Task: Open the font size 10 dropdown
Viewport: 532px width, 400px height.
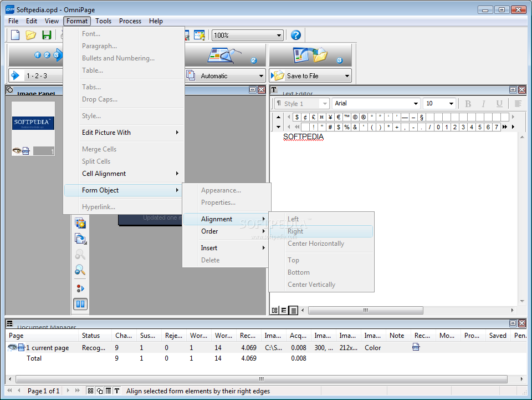Action: coord(451,104)
